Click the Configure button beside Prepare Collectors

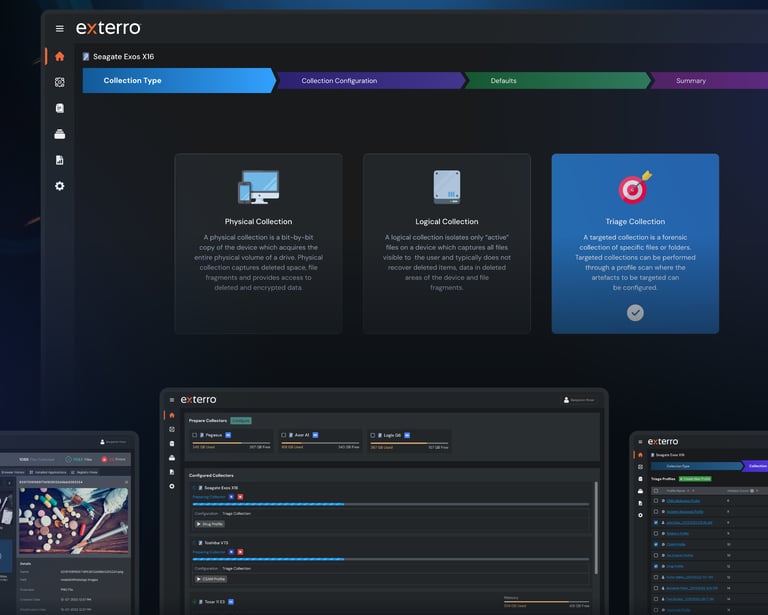[241, 421]
